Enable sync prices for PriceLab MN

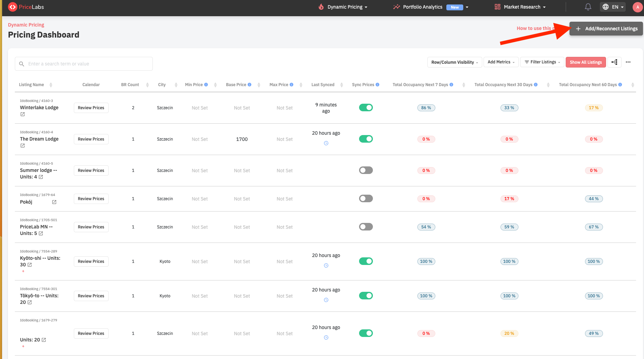366,227
